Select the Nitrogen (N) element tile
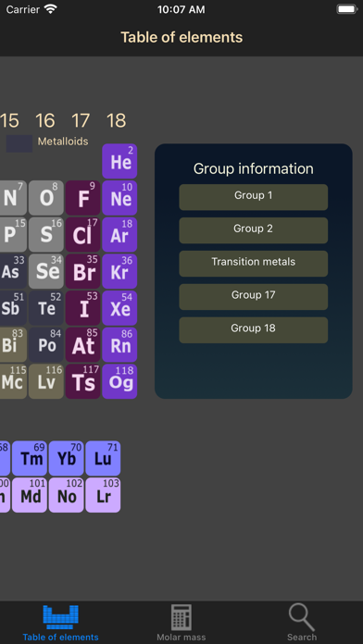363x644 pixels. point(13,198)
